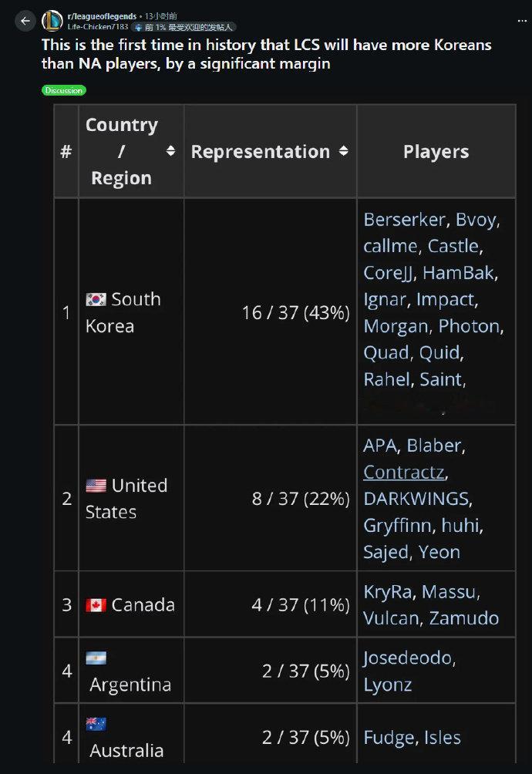The width and height of the screenshot is (532, 774).
Task: Click the Argentina flag icon
Action: [x=96, y=658]
